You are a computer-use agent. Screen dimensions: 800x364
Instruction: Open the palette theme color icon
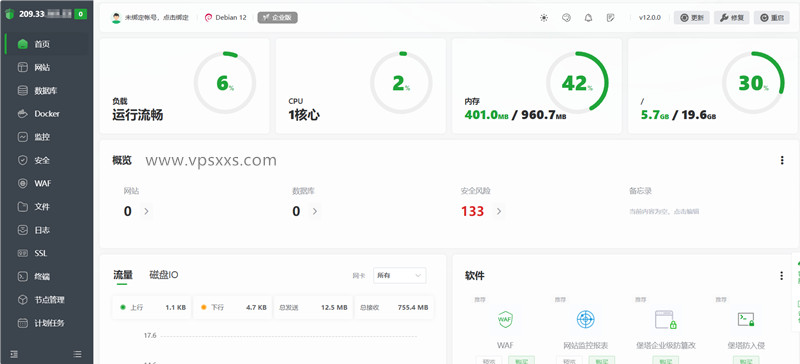[x=566, y=18]
